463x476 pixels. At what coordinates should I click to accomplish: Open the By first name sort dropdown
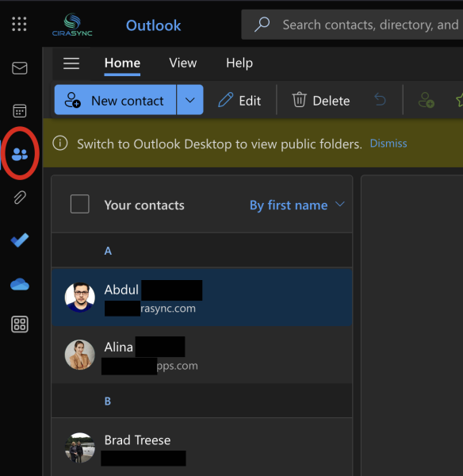click(x=297, y=205)
